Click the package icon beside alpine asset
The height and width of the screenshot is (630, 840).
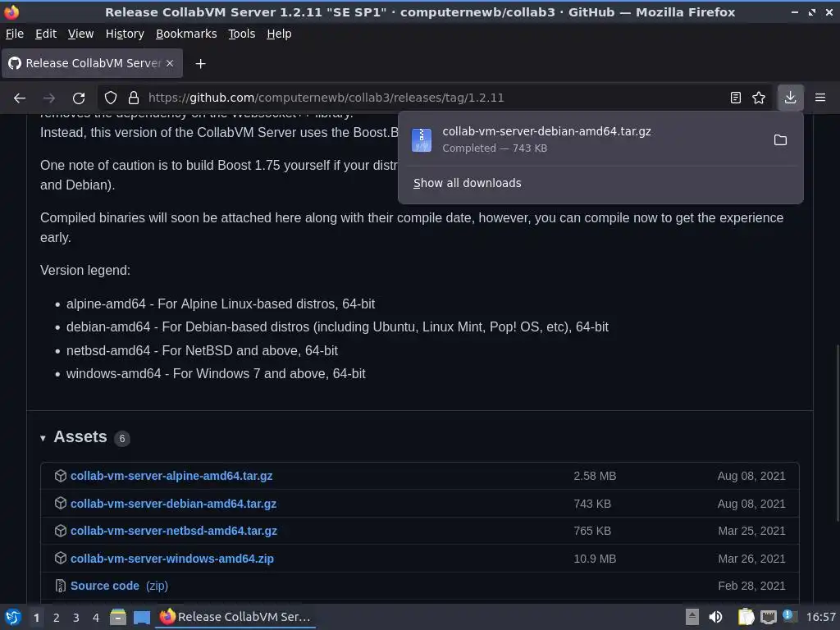[x=61, y=476]
